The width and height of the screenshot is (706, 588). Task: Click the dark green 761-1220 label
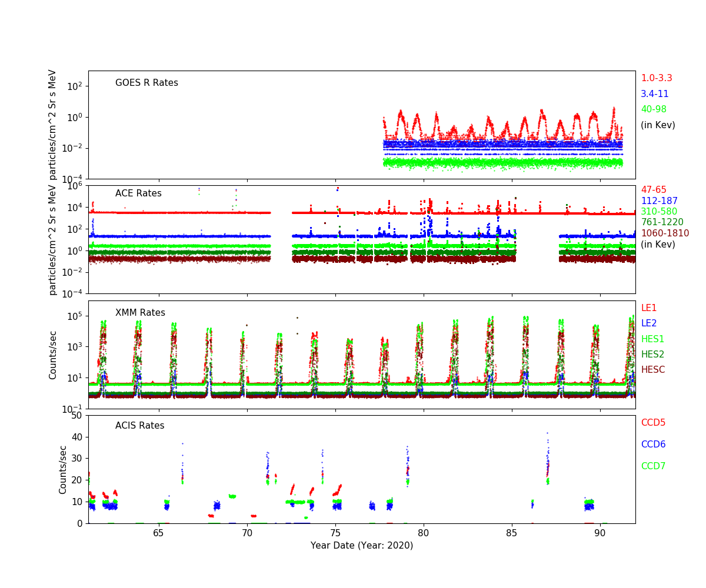coord(662,222)
